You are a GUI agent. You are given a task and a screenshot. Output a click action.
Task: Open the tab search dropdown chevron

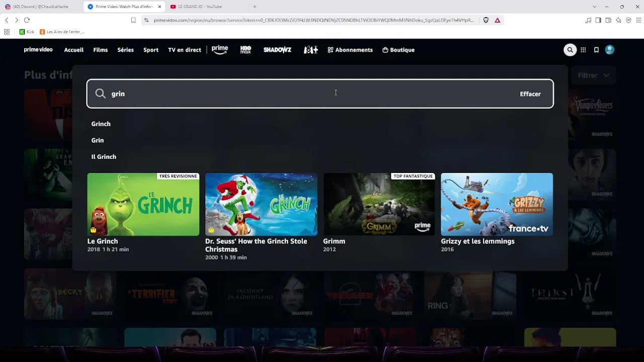click(594, 7)
